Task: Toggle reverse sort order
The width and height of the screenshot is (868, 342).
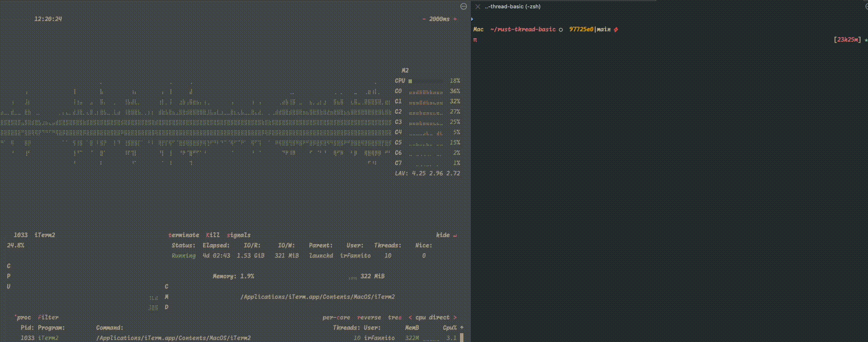Action: (369, 318)
